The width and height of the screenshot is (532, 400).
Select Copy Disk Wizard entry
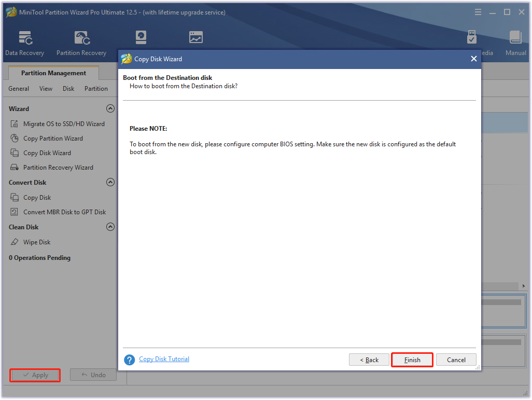47,153
